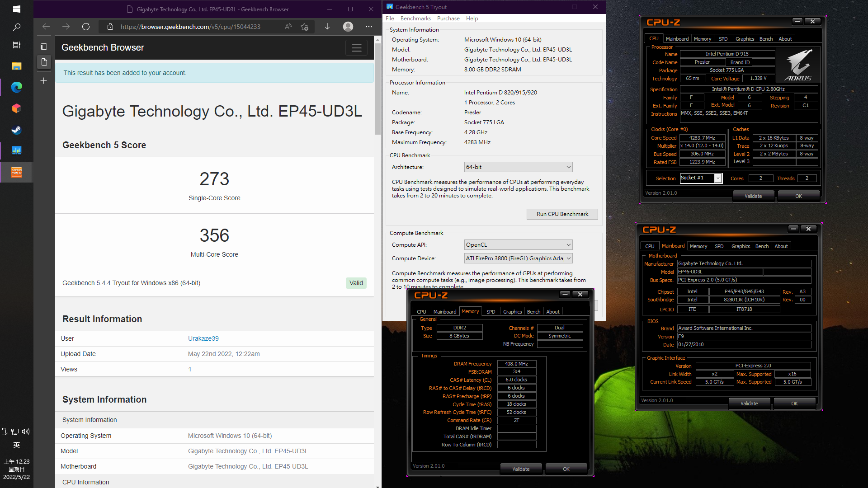
Task: Click Run CPU Benchmark button
Action: tap(562, 214)
